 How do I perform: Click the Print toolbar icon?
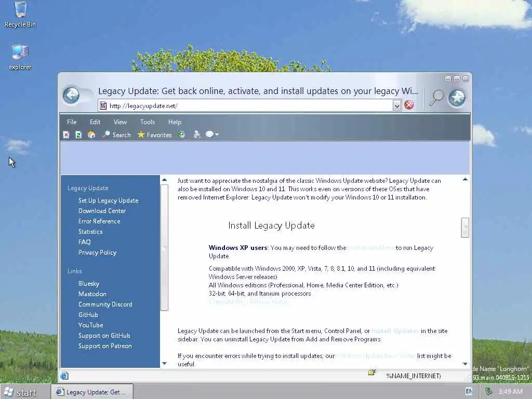(197, 135)
